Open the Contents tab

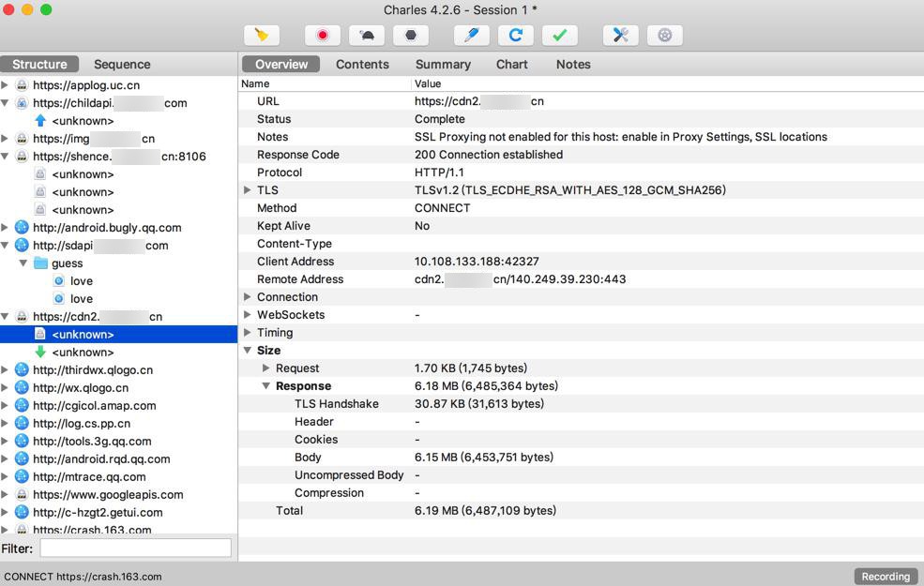tap(362, 65)
